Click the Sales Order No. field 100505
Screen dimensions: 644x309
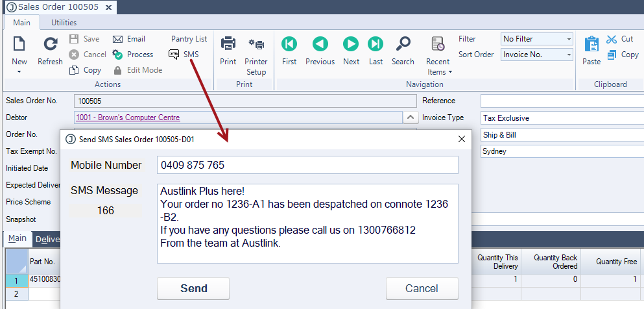coord(245,101)
